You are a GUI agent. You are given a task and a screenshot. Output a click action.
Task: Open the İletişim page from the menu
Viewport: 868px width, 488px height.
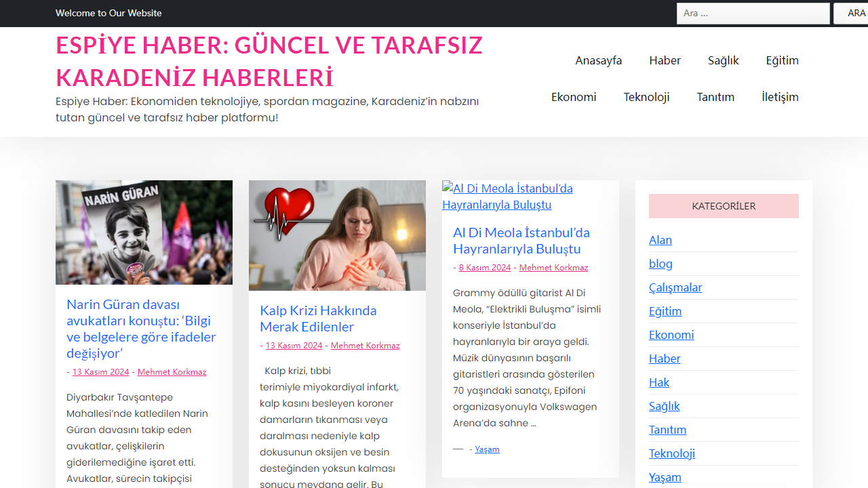coord(780,97)
